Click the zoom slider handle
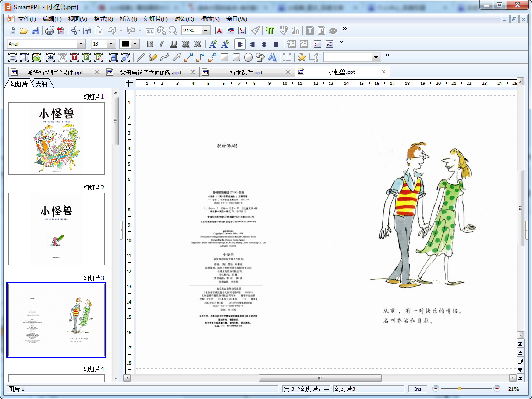532x399 pixels. [459, 388]
